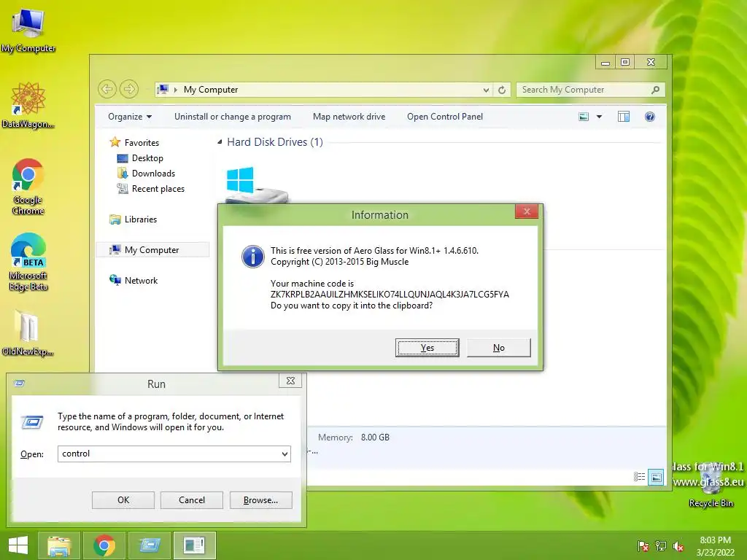747x560 pixels.
Task: Open the OldNewExp folder on desktop
Action: pos(28,332)
